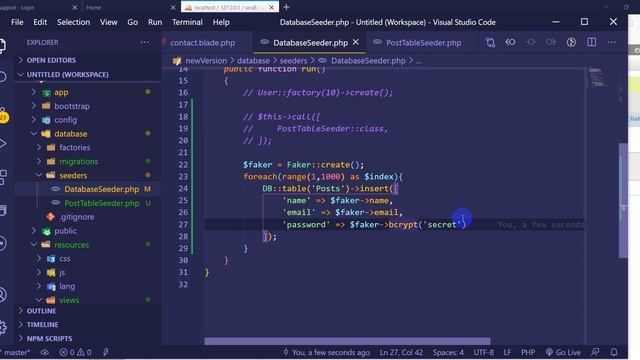
Task: Click Ln 27, Col 42 indicator
Action: (x=401, y=352)
